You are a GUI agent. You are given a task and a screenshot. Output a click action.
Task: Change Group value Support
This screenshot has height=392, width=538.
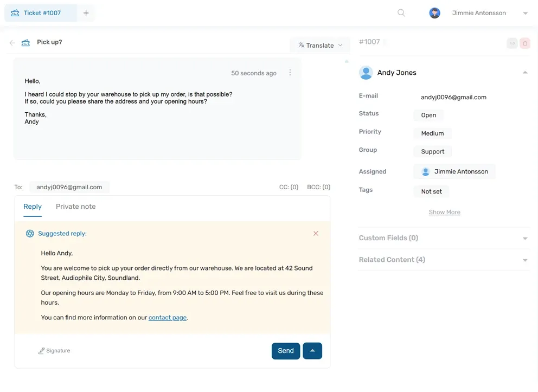tap(432, 152)
